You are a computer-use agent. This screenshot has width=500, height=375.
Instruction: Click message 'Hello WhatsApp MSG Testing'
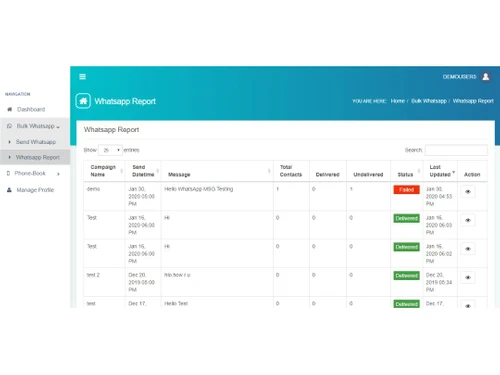point(199,189)
